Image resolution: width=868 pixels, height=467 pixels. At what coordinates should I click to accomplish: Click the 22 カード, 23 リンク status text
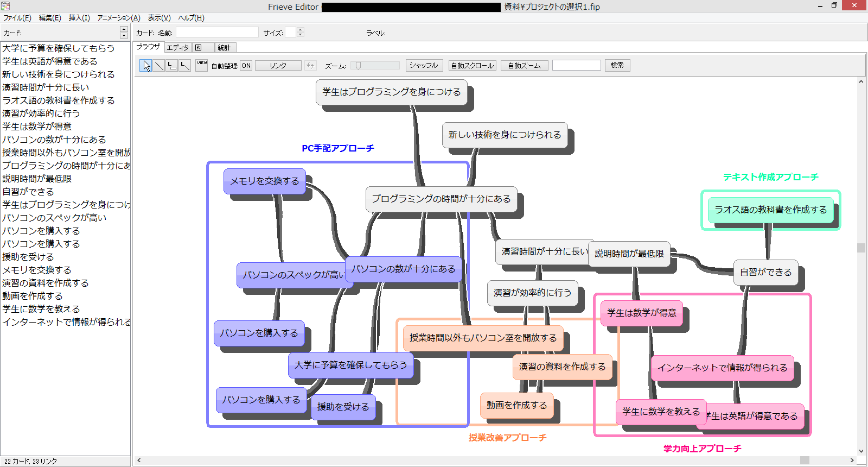point(30,462)
